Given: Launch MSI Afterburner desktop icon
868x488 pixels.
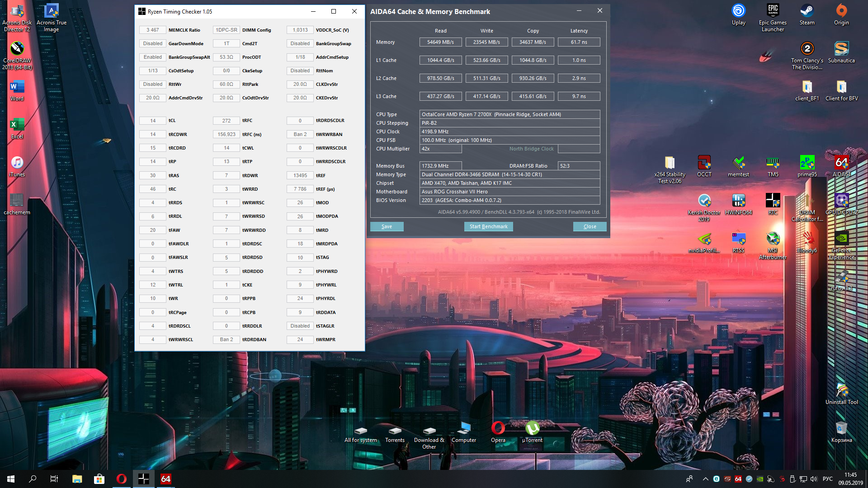Looking at the screenshot, I should [x=773, y=239].
